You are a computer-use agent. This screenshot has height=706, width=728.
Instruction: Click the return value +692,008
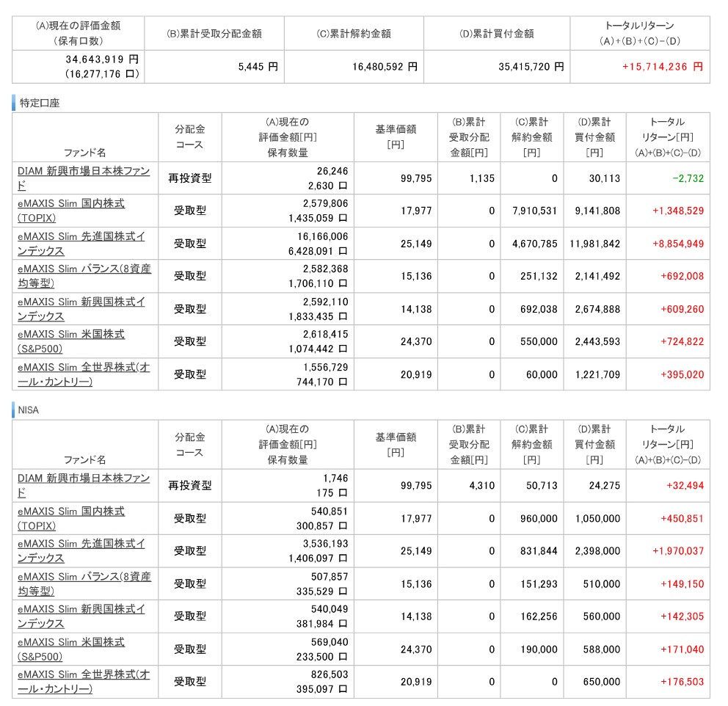tap(682, 277)
